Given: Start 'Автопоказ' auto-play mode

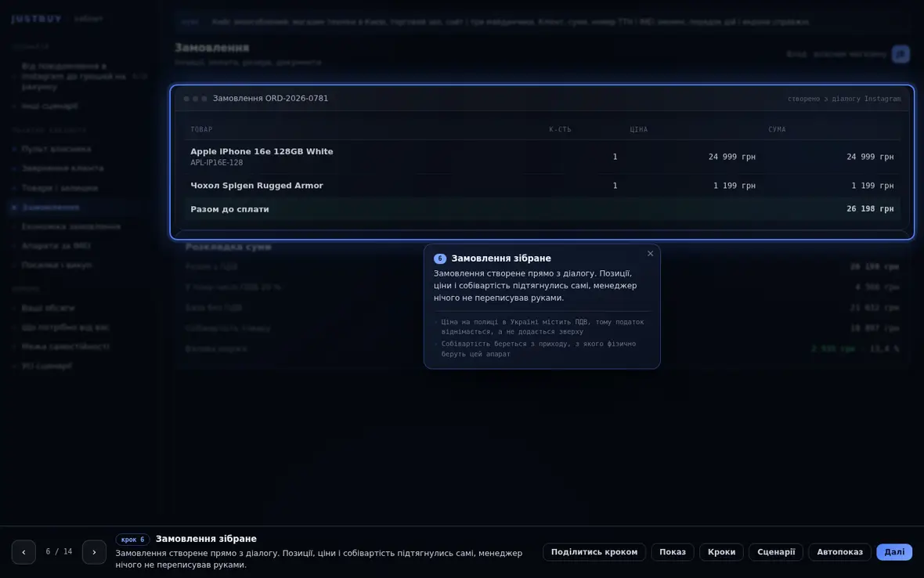Looking at the screenshot, I should (x=839, y=552).
